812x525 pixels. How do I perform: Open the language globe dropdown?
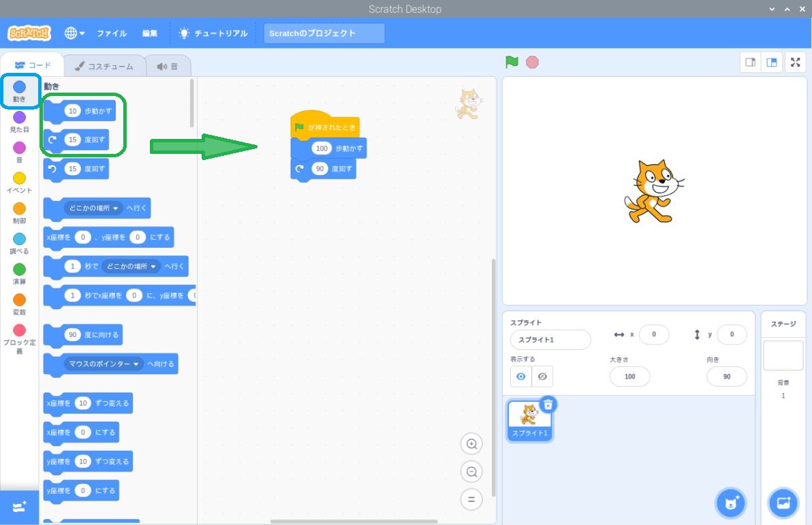(76, 33)
